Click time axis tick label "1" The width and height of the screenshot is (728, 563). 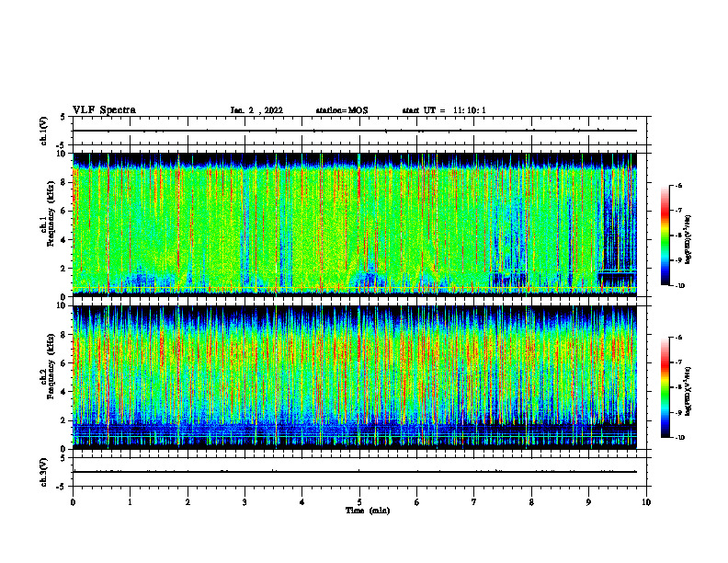point(130,502)
